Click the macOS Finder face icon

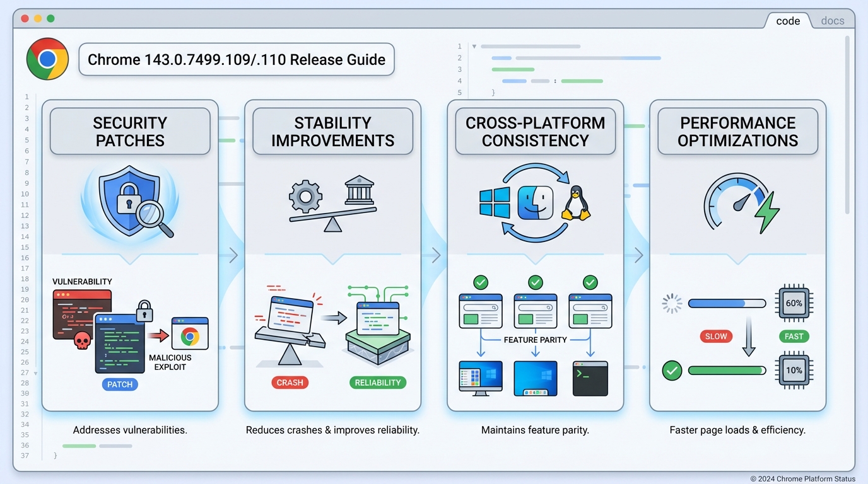click(535, 202)
